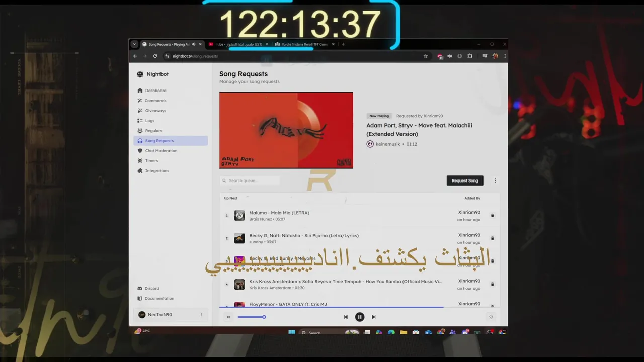Screen dimensions: 644x362
Task: Favorite the current song with the heart icon
Action: [x=491, y=317]
